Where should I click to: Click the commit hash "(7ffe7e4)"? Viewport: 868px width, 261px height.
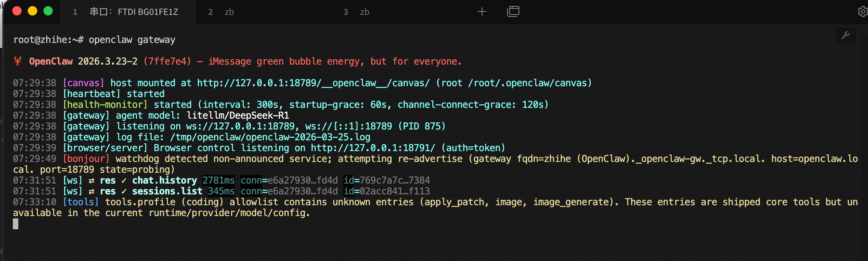pyautogui.click(x=167, y=62)
